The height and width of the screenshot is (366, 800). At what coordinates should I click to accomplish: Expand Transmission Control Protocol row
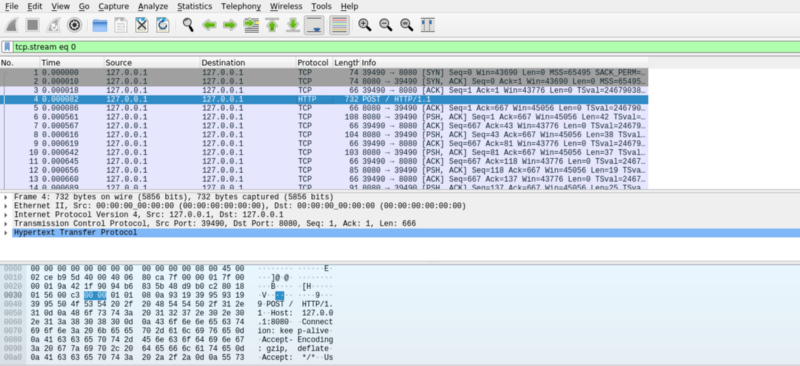coord(5,224)
